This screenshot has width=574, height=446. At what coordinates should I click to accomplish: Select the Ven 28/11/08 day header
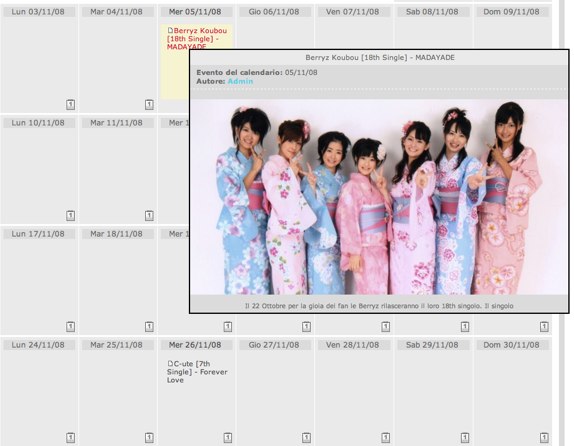[x=353, y=345]
